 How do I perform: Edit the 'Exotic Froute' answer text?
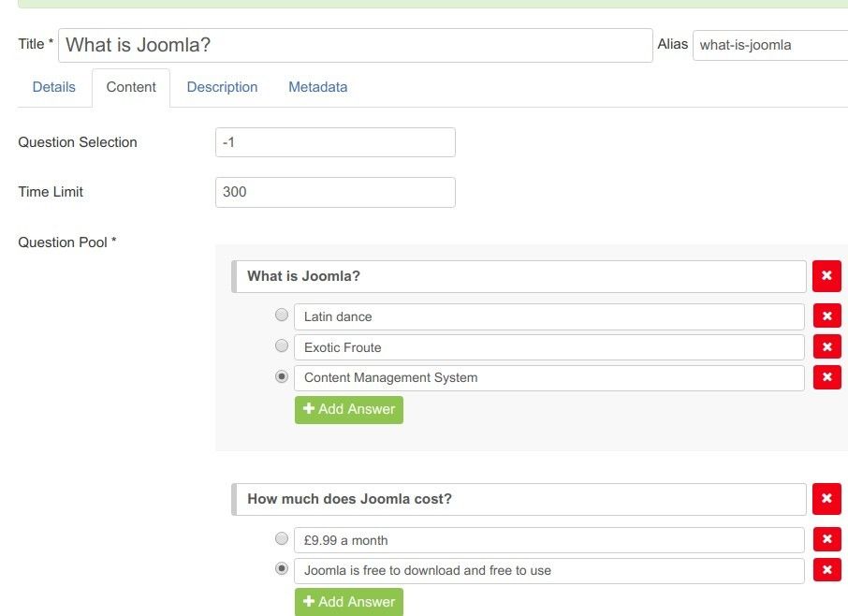pyautogui.click(x=548, y=347)
